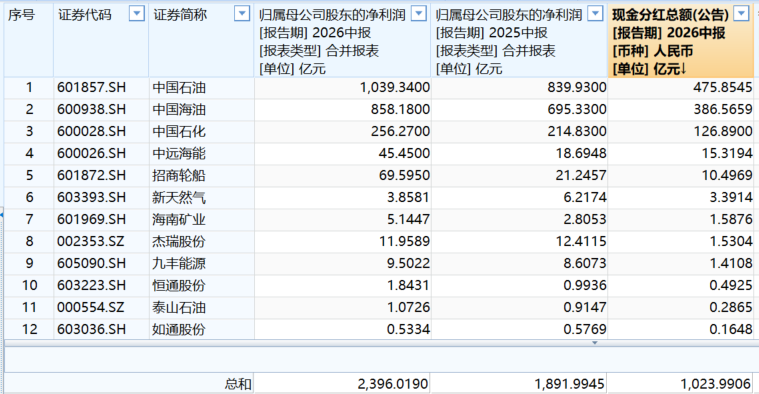Viewport: 759px width, 394px height.
Task: Click the name cell 九丰能源
Action: (179, 263)
